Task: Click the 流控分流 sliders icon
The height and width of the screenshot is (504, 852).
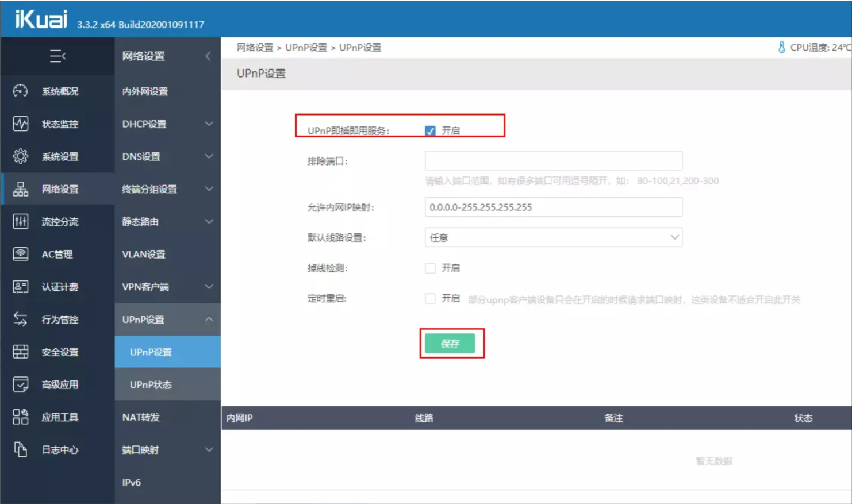Action: 21,221
